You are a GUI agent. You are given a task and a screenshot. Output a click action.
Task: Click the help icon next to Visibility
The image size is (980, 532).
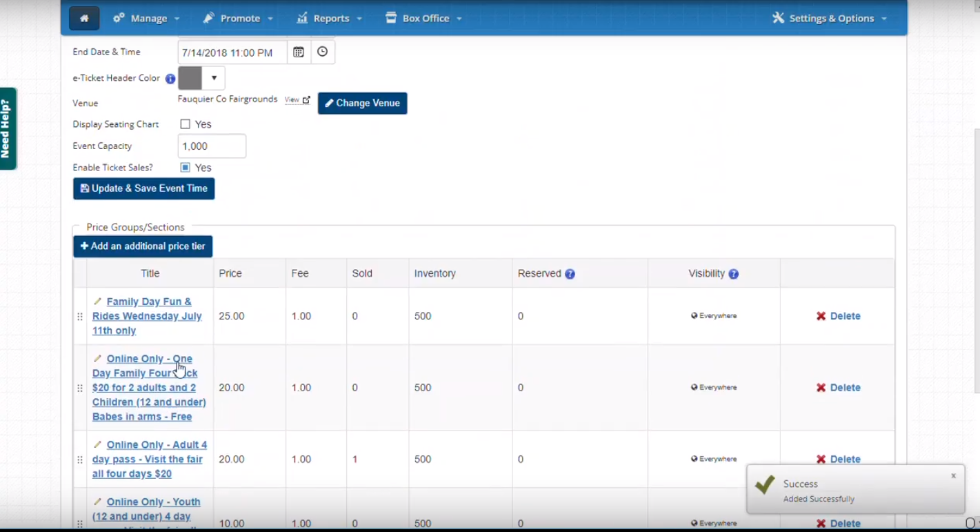(733, 274)
